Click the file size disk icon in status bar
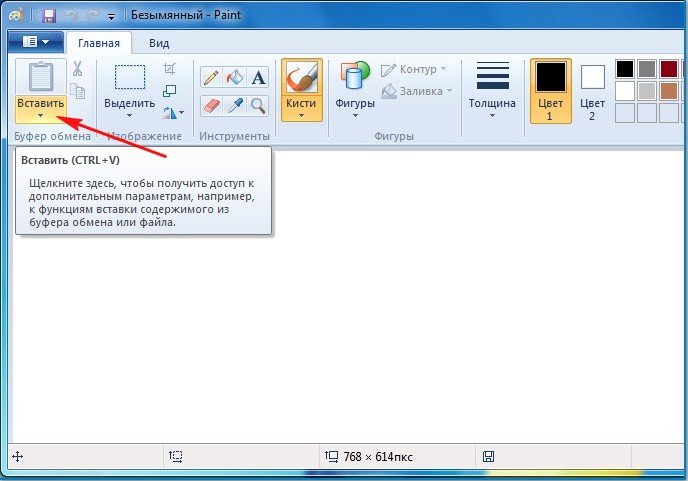The height and width of the screenshot is (481, 688). point(488,456)
